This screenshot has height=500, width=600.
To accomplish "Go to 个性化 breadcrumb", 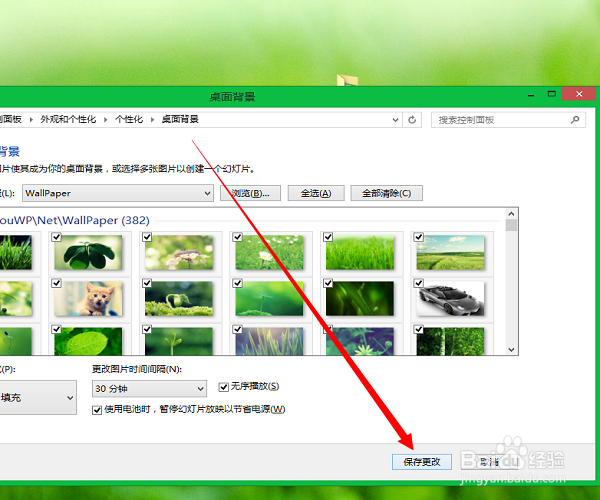I will [x=129, y=119].
